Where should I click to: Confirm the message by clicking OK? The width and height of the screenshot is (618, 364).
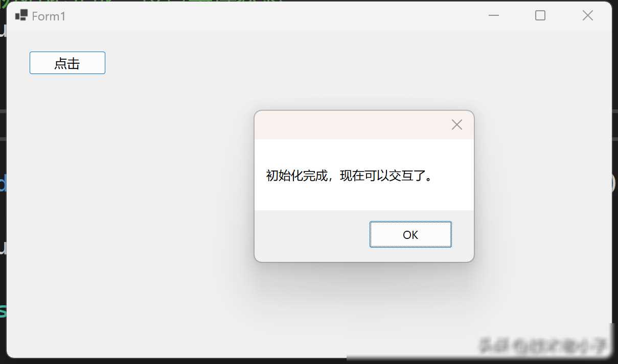click(410, 234)
